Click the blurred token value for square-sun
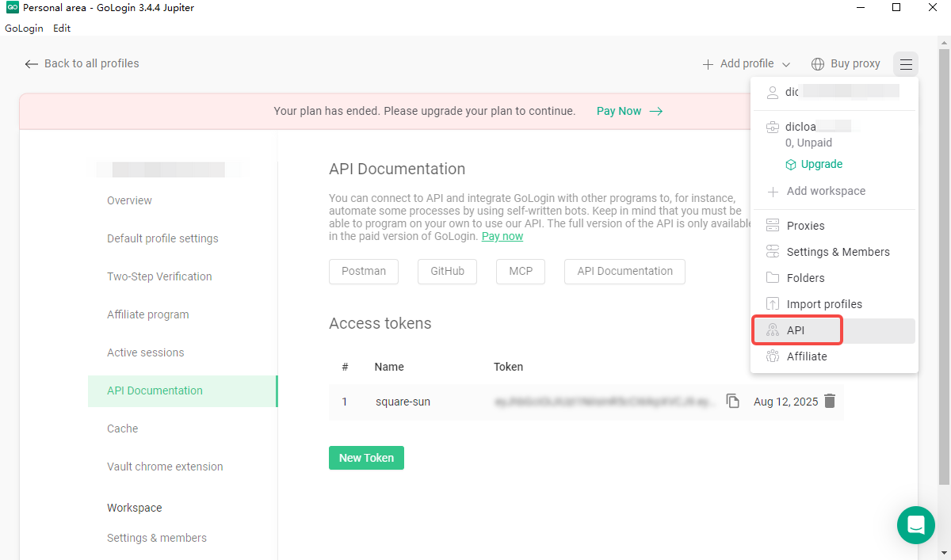Image resolution: width=951 pixels, height=560 pixels. click(x=606, y=402)
